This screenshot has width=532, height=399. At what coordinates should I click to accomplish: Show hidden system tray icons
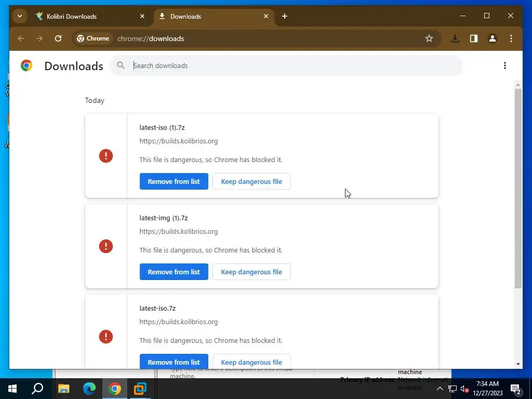tap(440, 389)
